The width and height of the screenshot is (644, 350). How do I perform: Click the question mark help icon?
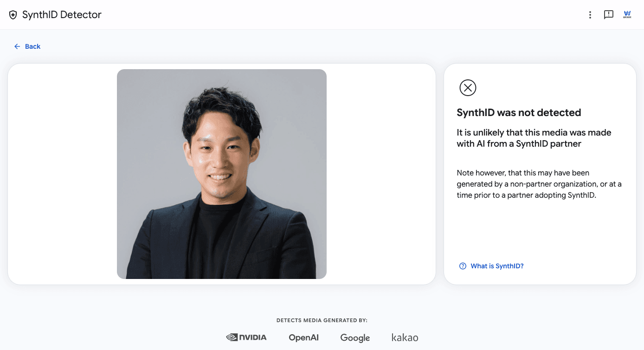463,266
